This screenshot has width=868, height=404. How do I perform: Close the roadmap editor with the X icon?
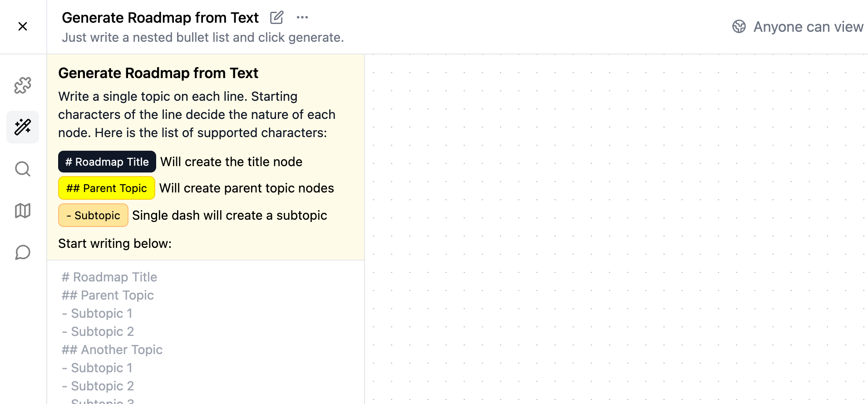[23, 26]
